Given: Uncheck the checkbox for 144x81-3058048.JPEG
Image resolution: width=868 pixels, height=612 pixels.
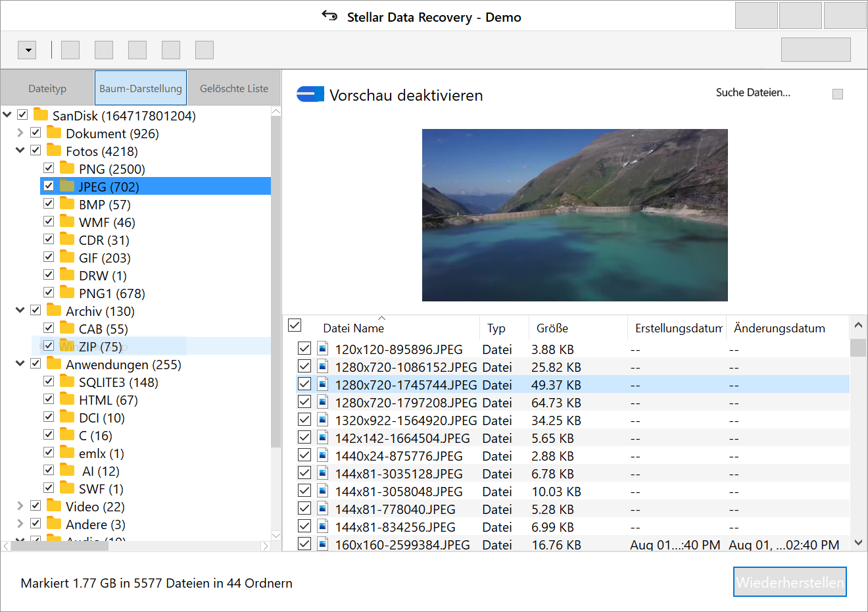Looking at the screenshot, I should (x=304, y=490).
